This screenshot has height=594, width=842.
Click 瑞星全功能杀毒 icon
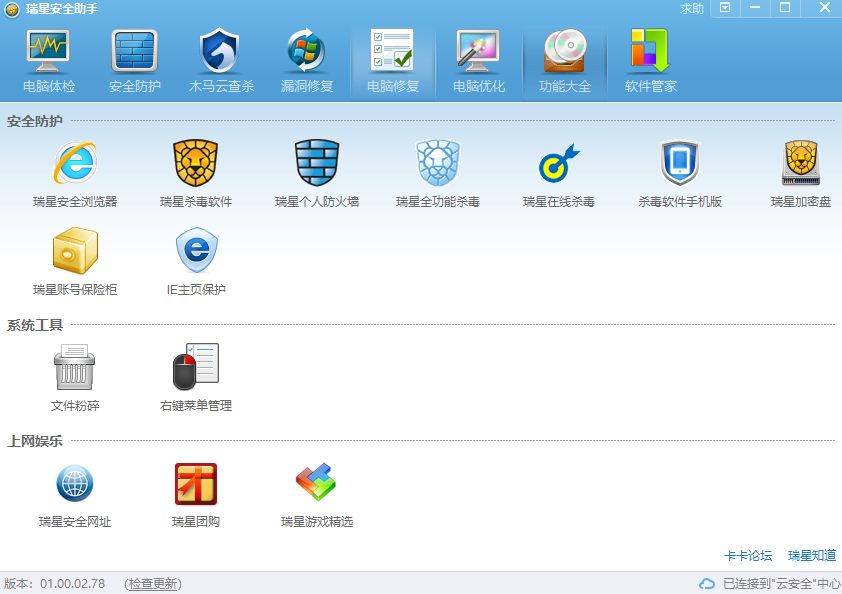[438, 163]
